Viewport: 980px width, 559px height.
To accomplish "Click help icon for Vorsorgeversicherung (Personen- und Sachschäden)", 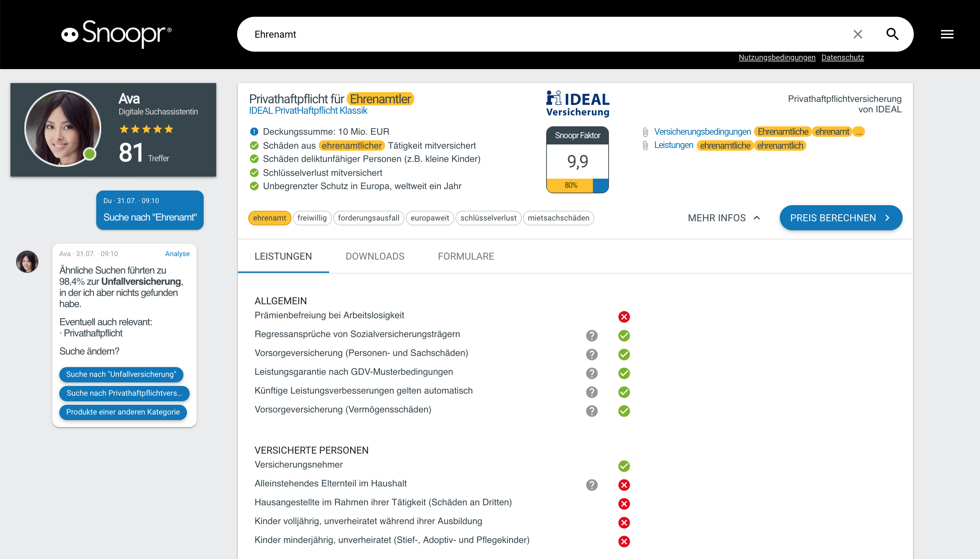I will pos(591,355).
